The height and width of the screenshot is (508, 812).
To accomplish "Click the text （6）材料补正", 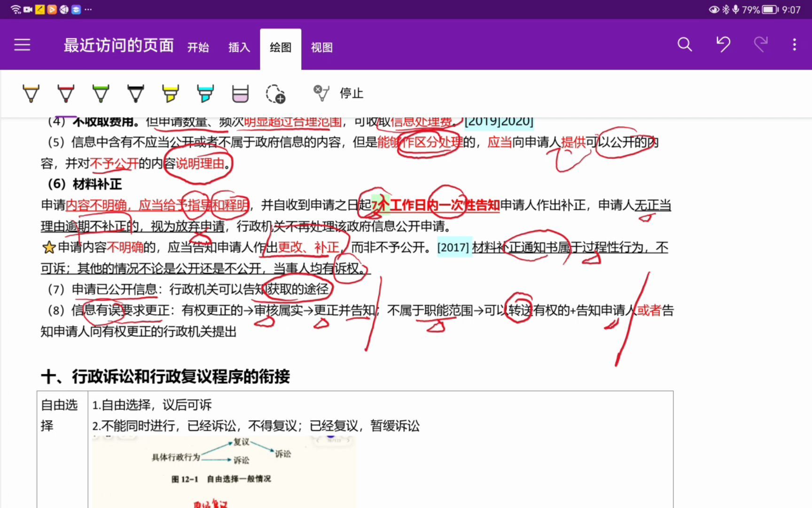I will click(85, 183).
